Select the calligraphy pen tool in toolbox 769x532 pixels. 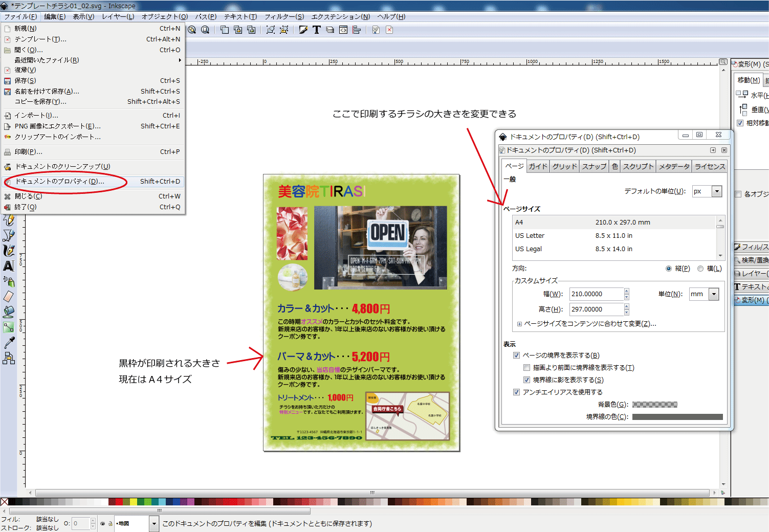9,250
